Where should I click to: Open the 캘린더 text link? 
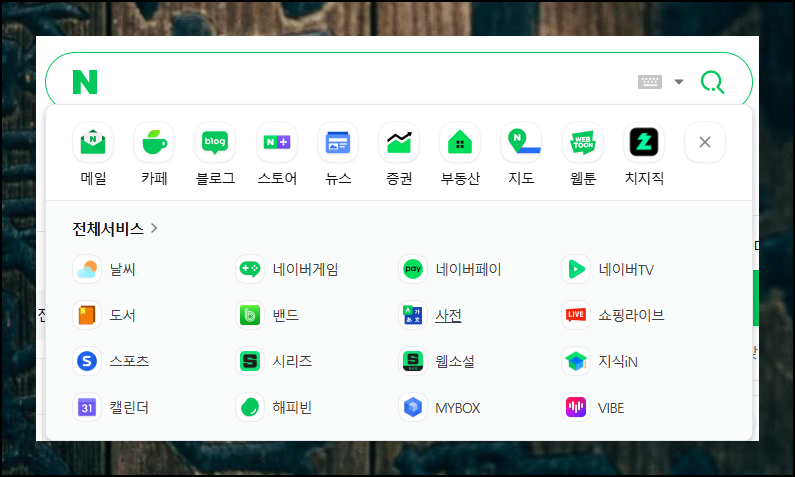pyautogui.click(x=129, y=408)
